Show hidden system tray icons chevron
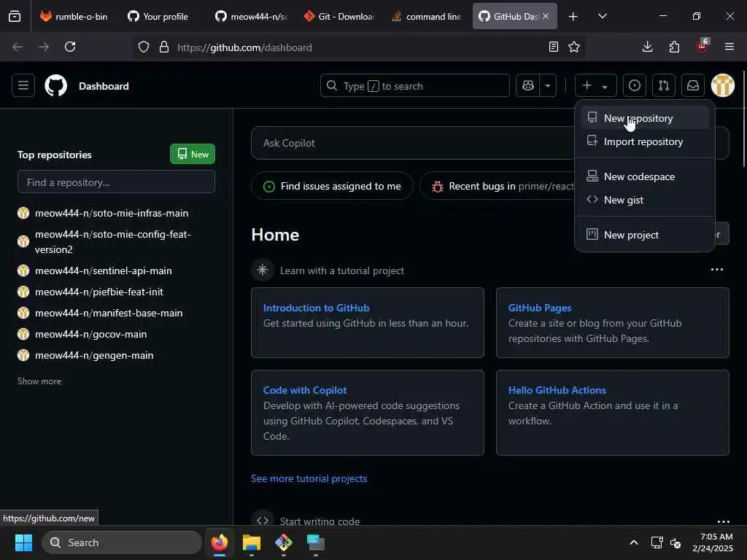 [634, 542]
